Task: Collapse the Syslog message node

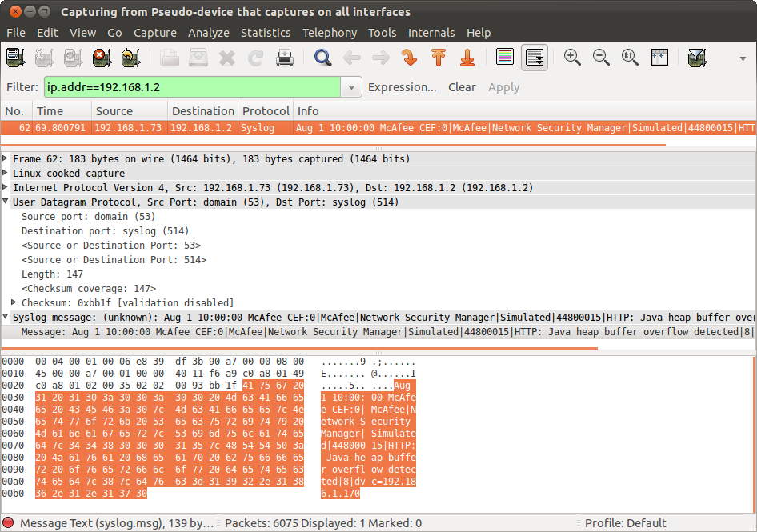Action: tap(6, 317)
